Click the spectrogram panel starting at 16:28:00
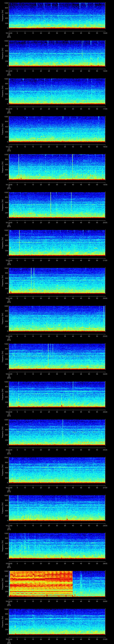 57,546
